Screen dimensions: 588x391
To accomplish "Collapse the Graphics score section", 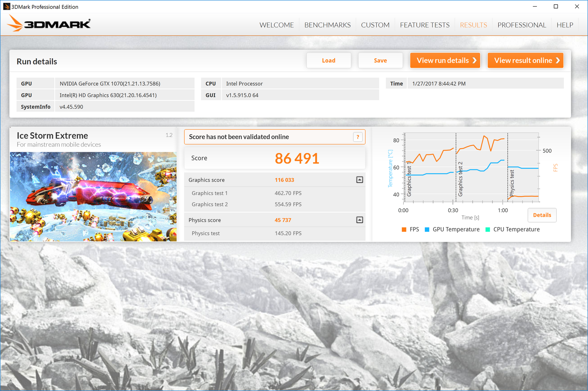I will pos(360,180).
